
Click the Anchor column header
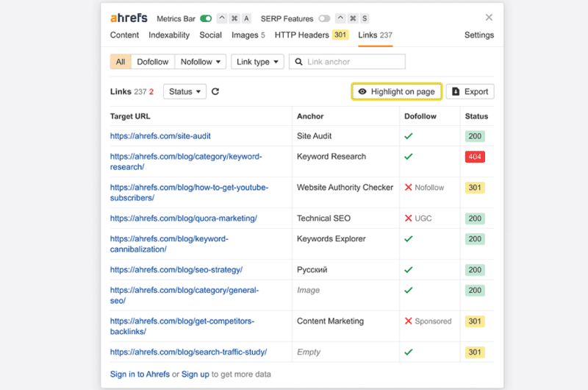point(310,116)
